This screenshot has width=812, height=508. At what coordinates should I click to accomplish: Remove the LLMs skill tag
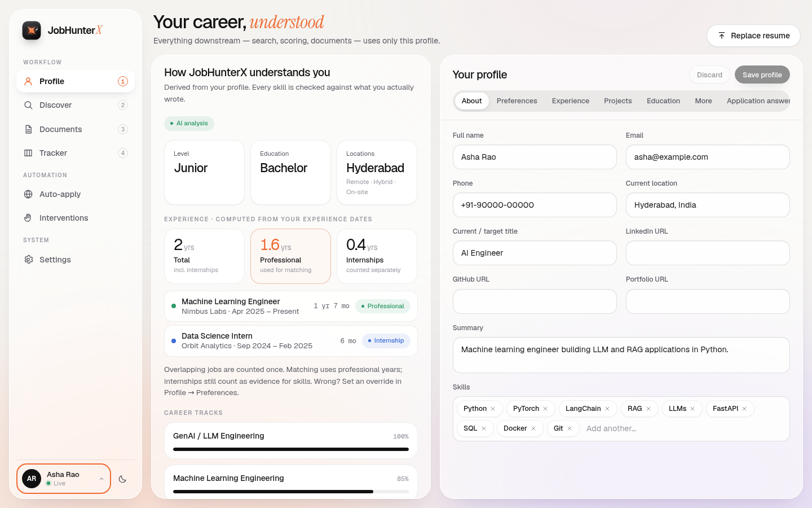pyautogui.click(x=692, y=409)
